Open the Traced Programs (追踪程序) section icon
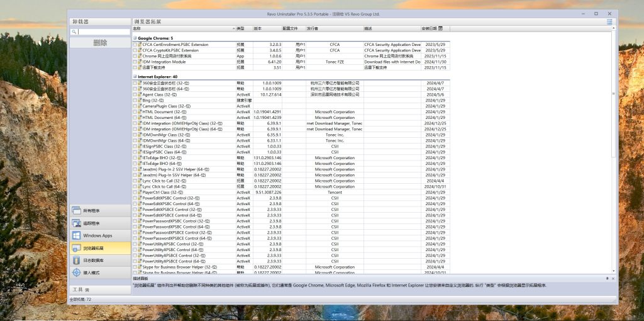 76,223
